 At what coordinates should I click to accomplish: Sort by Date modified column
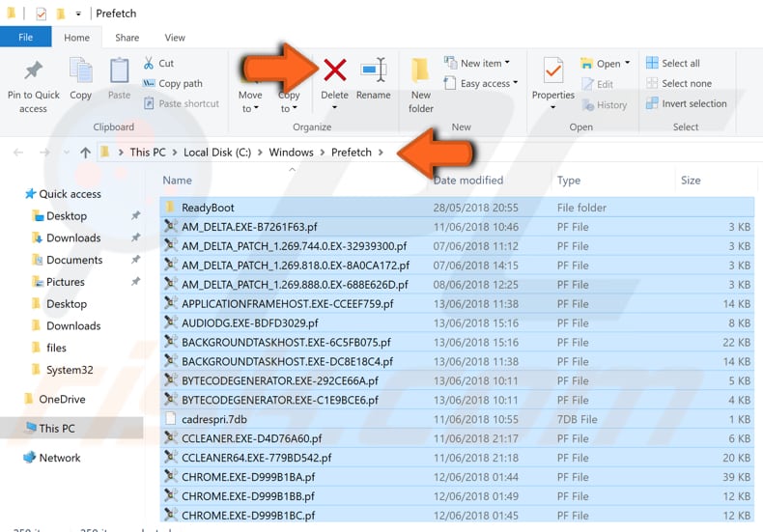click(x=468, y=181)
